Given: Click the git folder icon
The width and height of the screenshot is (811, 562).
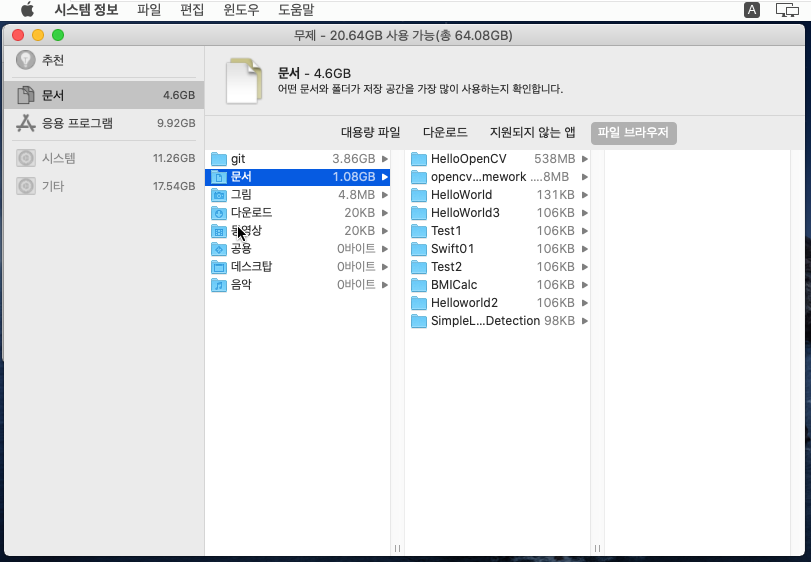Looking at the screenshot, I should pyautogui.click(x=219, y=159).
